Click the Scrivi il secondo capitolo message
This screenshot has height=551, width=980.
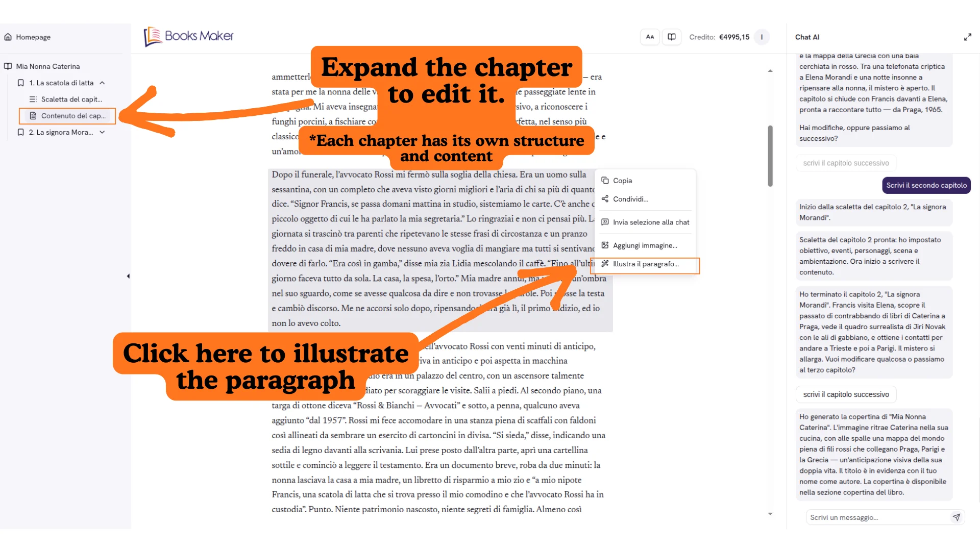[926, 185]
